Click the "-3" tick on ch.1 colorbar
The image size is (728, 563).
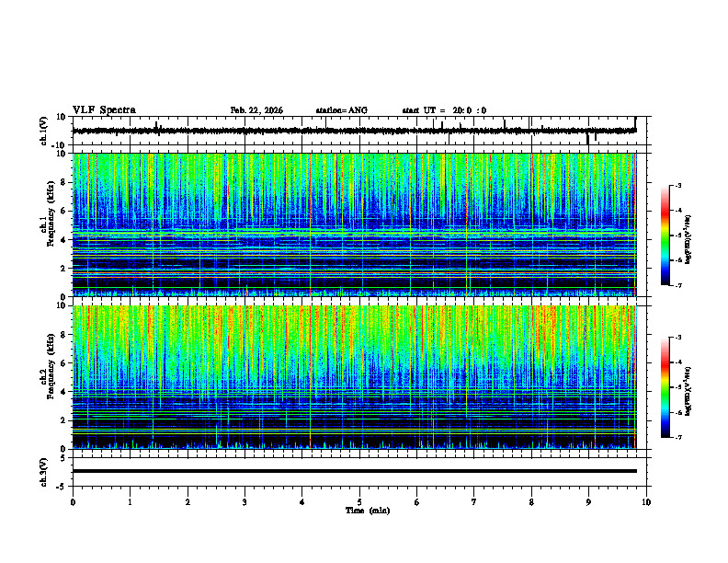pyautogui.click(x=677, y=185)
